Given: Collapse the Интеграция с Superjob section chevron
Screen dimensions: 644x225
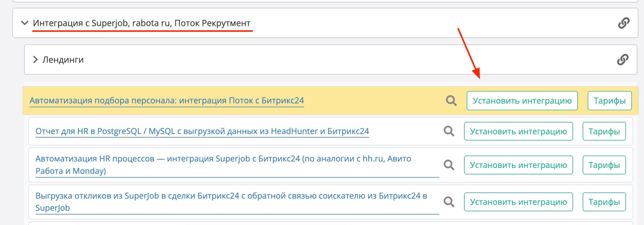Looking at the screenshot, I should point(24,23).
